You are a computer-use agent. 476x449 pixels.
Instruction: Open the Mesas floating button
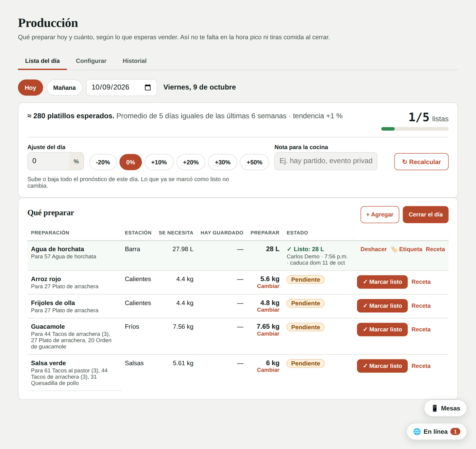[x=445, y=408]
